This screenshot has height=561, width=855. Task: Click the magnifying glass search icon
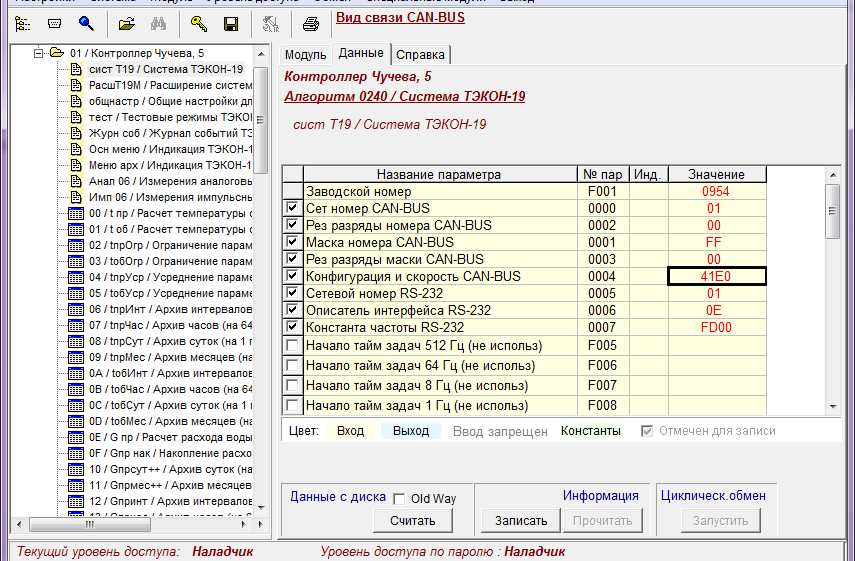(86, 23)
